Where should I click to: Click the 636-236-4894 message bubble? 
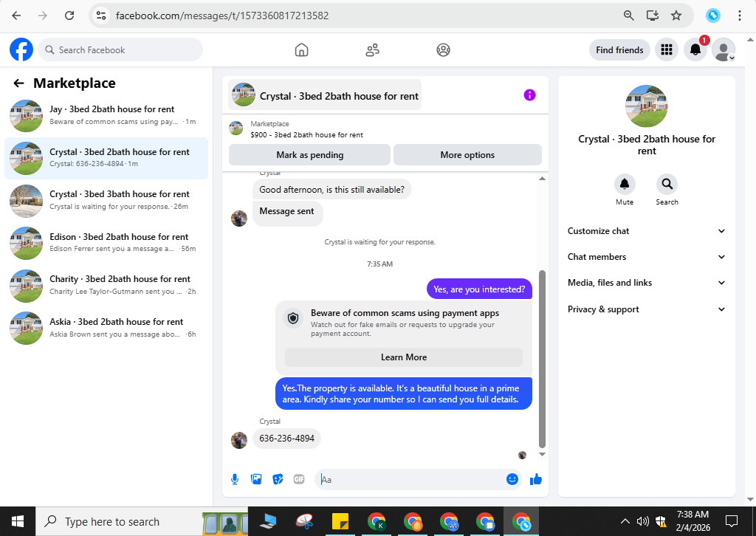coord(286,438)
